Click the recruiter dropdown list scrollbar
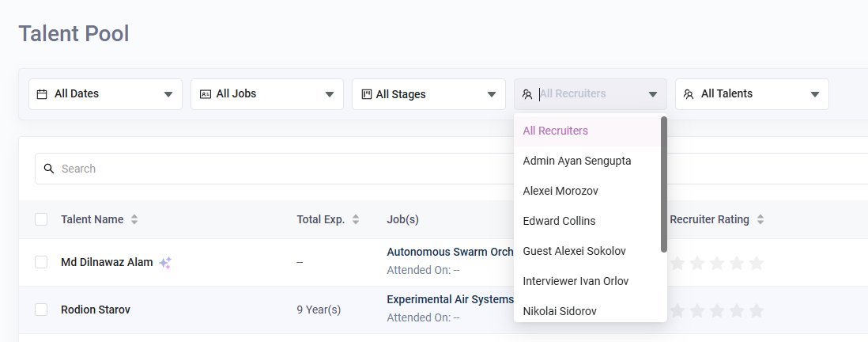The image size is (868, 342). point(664,184)
